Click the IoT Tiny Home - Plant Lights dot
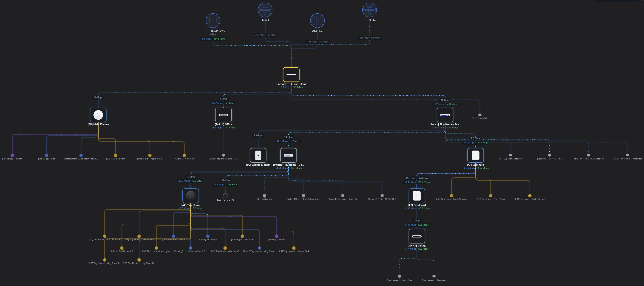This screenshot has width=644, height=286. [x=156, y=248]
